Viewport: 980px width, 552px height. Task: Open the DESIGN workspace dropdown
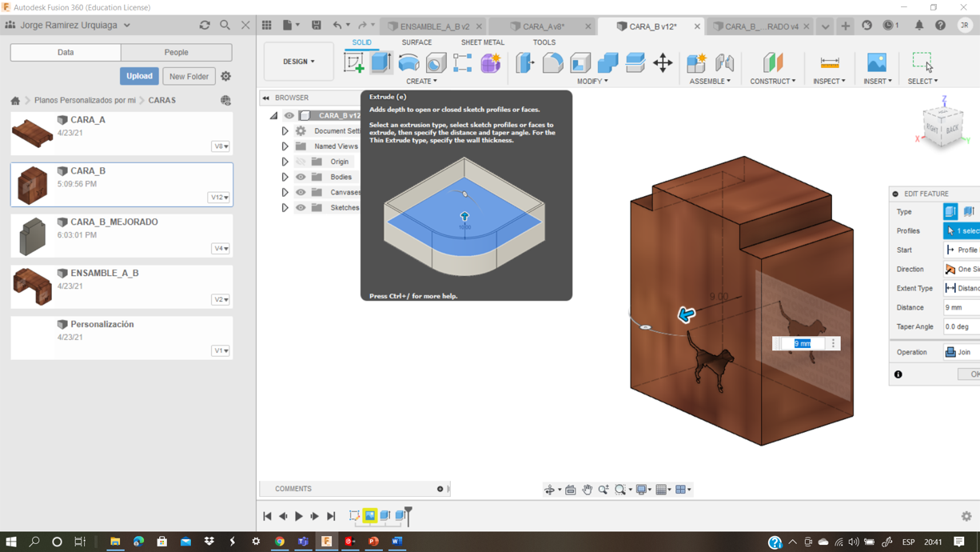point(299,62)
